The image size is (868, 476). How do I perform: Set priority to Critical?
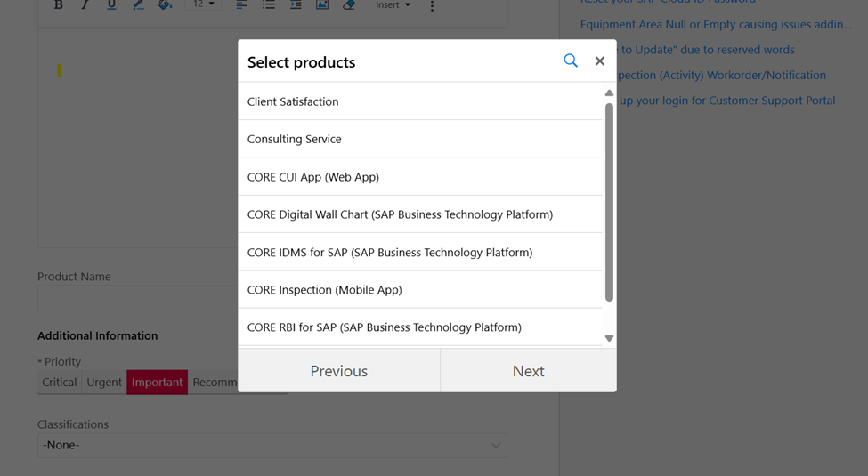coord(60,382)
